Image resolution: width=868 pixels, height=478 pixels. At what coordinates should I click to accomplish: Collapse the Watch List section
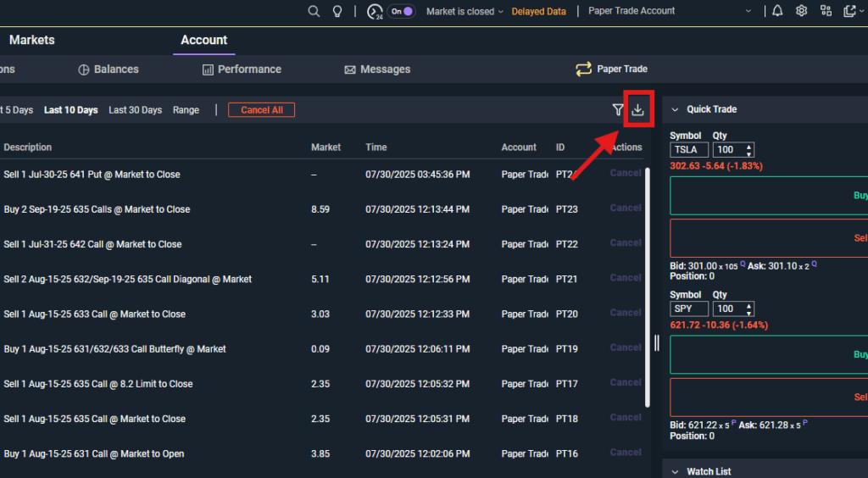pos(676,471)
